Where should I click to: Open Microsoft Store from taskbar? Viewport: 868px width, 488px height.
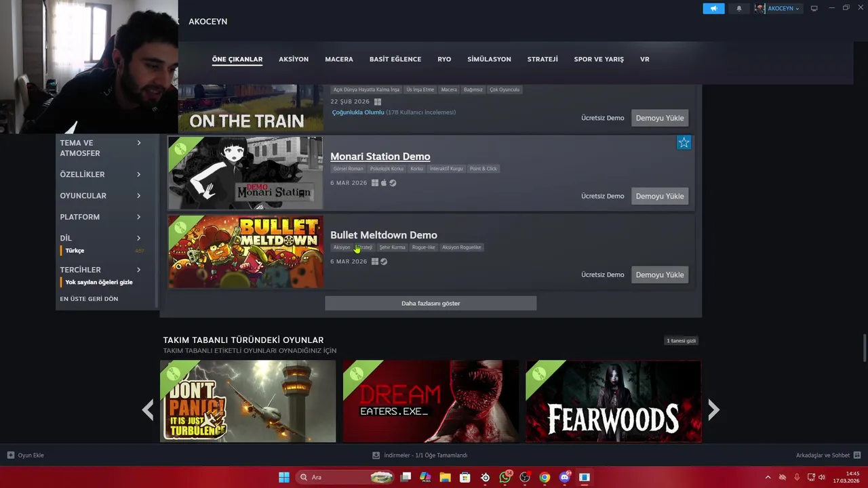(x=465, y=477)
